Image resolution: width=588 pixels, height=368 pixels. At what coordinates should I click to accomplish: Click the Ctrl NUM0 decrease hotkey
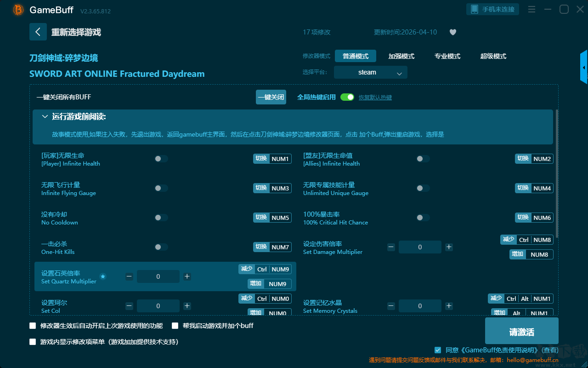265,299
